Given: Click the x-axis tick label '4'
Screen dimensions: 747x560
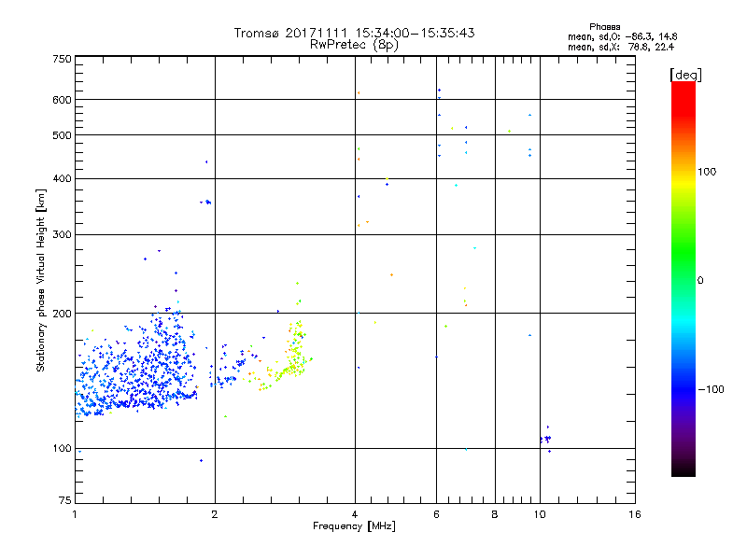Looking at the screenshot, I should 355,514.
